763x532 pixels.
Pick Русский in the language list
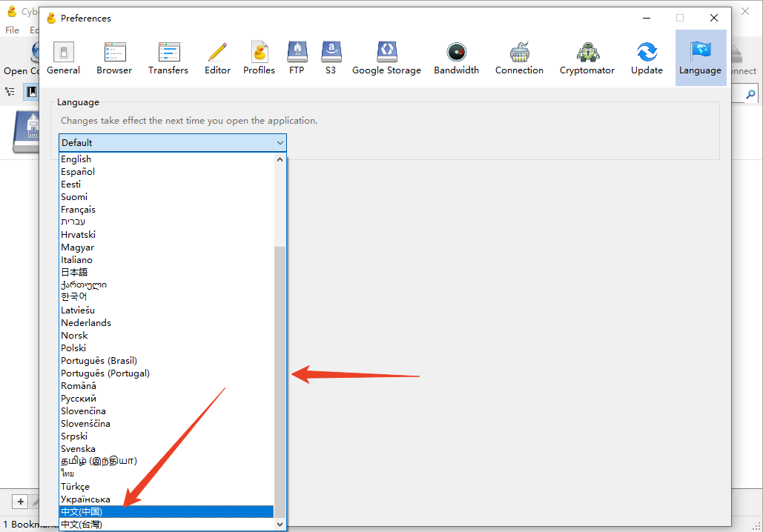coord(166,399)
